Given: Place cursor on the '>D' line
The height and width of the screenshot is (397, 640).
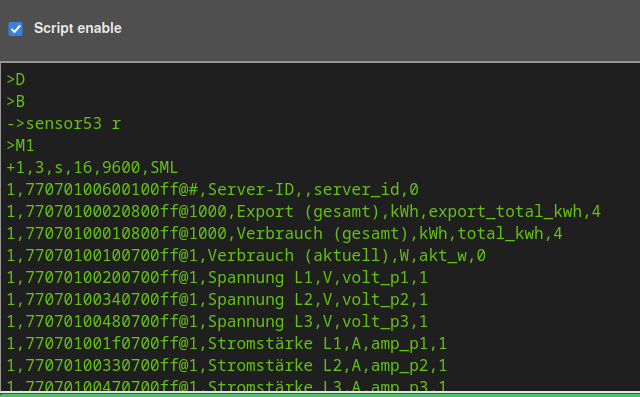Looking at the screenshot, I should 16,80.
